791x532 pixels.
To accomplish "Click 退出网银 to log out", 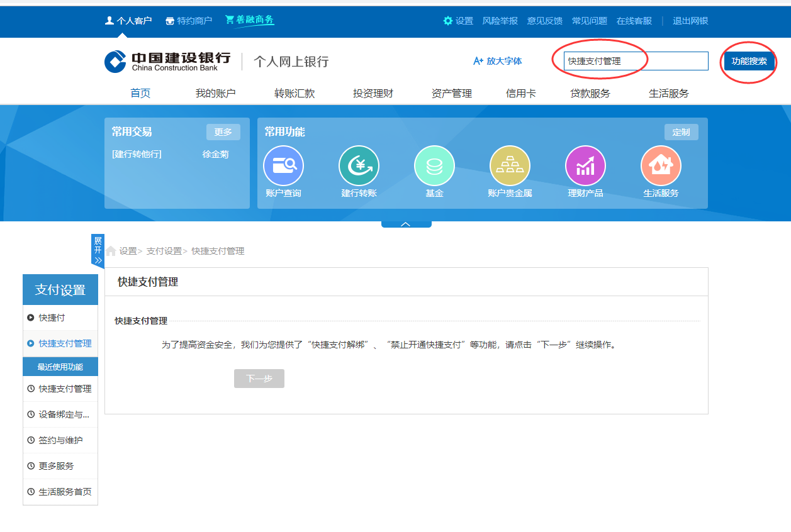I will tap(690, 21).
